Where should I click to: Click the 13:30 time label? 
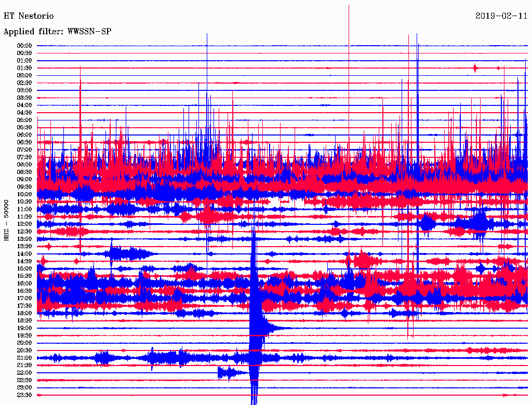click(x=24, y=247)
